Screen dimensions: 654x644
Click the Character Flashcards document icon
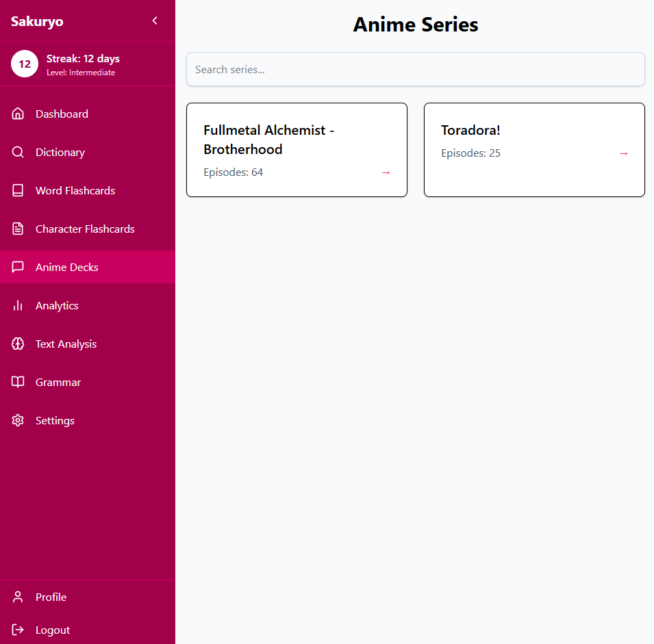[18, 229]
